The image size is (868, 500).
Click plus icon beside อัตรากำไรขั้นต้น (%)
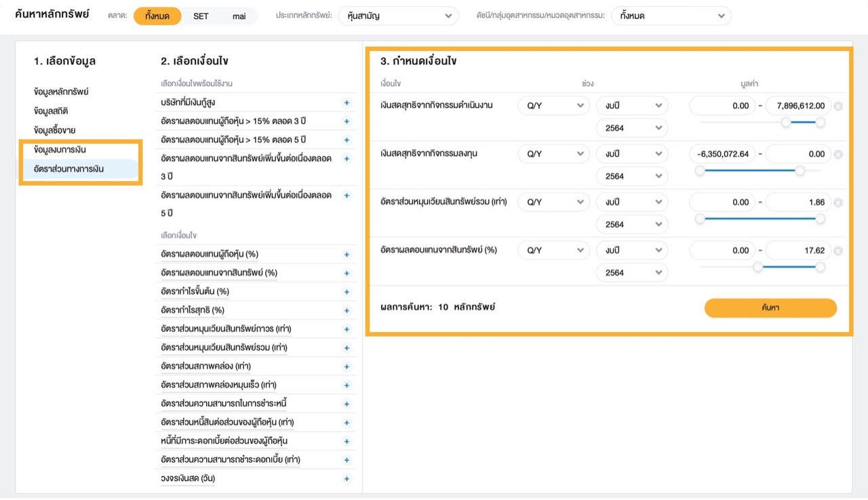347,292
